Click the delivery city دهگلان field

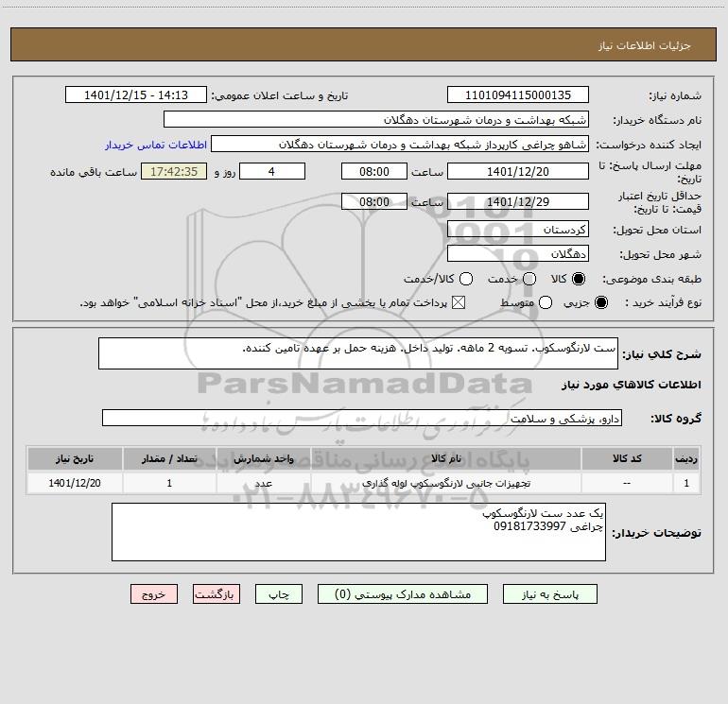tap(518, 253)
